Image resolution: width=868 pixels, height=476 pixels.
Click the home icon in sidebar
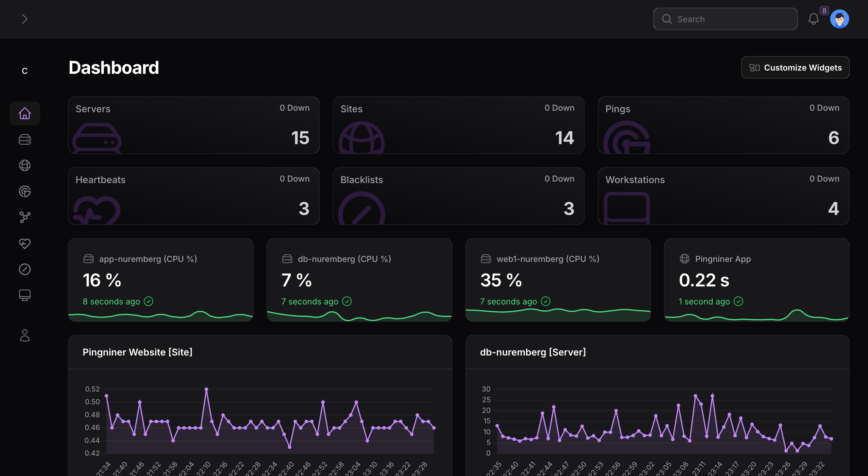tap(25, 113)
